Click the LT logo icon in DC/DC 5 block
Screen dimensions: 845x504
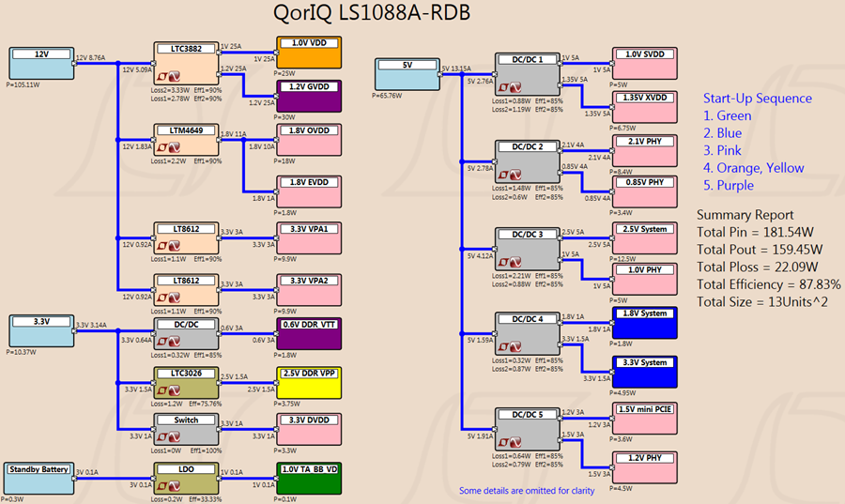point(510,443)
